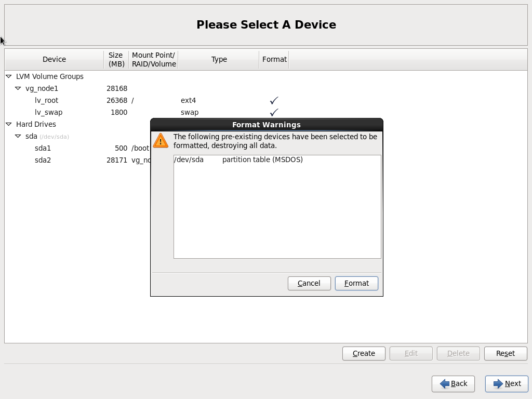Collapse the sda drive node
532x399 pixels.
pos(18,136)
